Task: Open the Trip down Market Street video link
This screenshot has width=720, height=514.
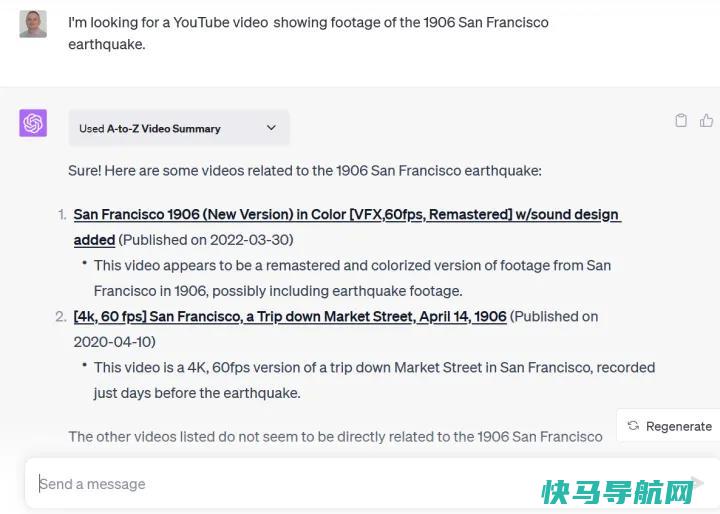Action: (x=290, y=316)
